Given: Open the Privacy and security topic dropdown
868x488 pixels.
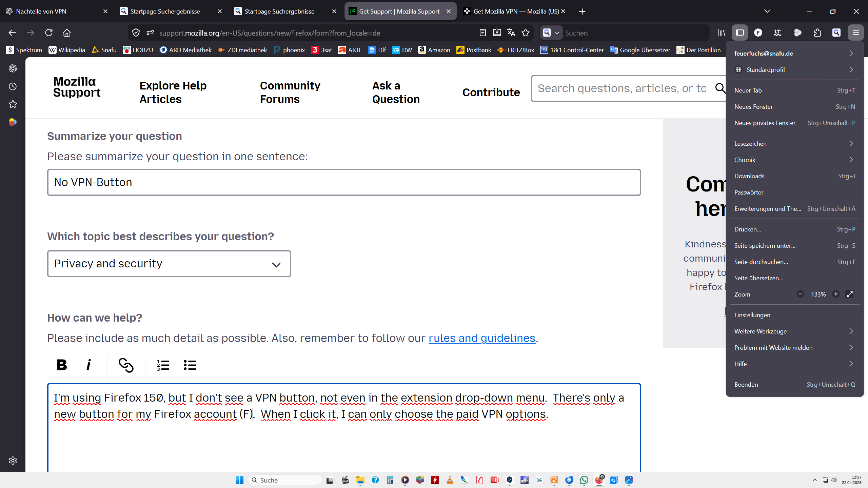Looking at the screenshot, I should [169, 264].
